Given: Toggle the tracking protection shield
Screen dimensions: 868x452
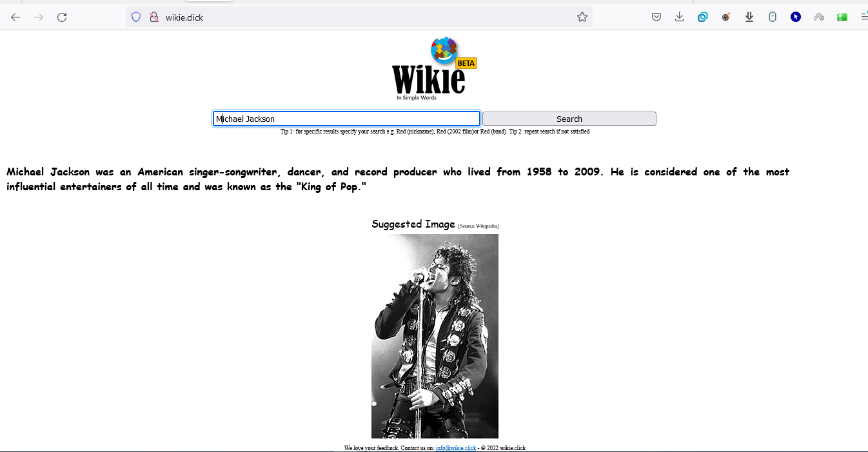Looking at the screenshot, I should pos(135,17).
